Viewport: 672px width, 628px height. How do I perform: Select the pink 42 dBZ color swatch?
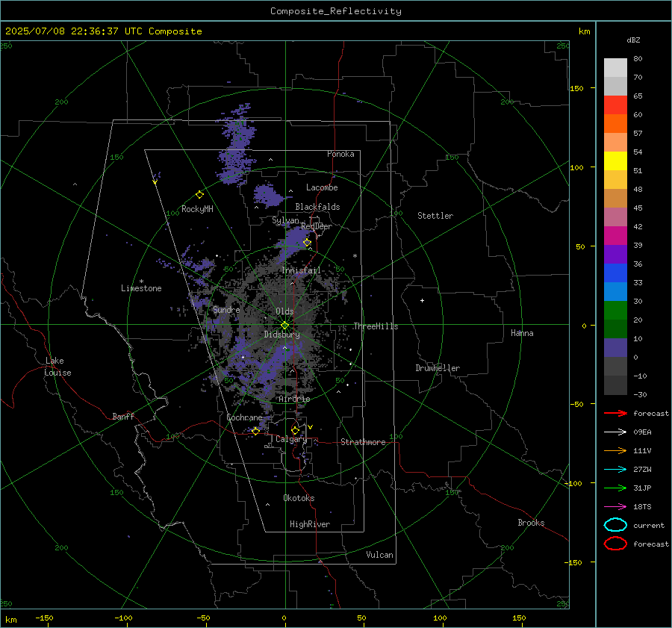click(615, 217)
